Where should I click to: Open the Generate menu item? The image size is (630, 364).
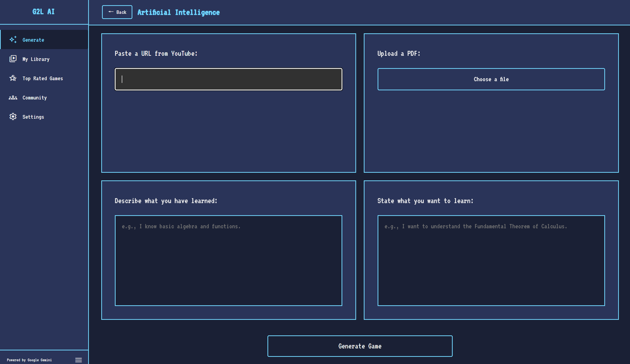click(x=33, y=40)
